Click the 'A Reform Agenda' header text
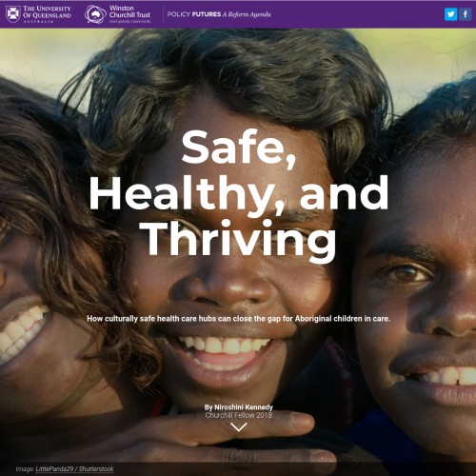The image size is (476, 476). pos(247,14)
